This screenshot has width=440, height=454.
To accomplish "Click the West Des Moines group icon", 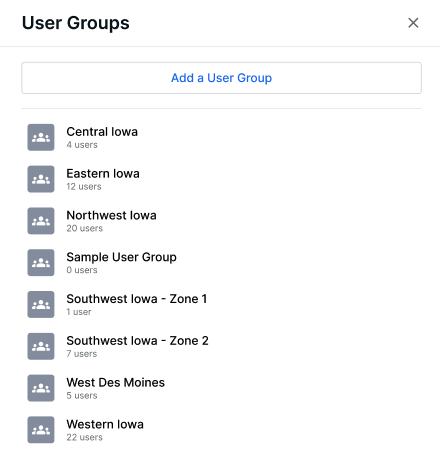I will [x=41, y=388].
